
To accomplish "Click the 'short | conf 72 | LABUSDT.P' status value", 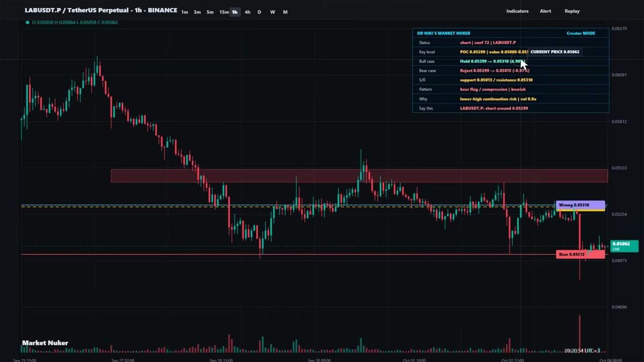I will tap(488, 43).
